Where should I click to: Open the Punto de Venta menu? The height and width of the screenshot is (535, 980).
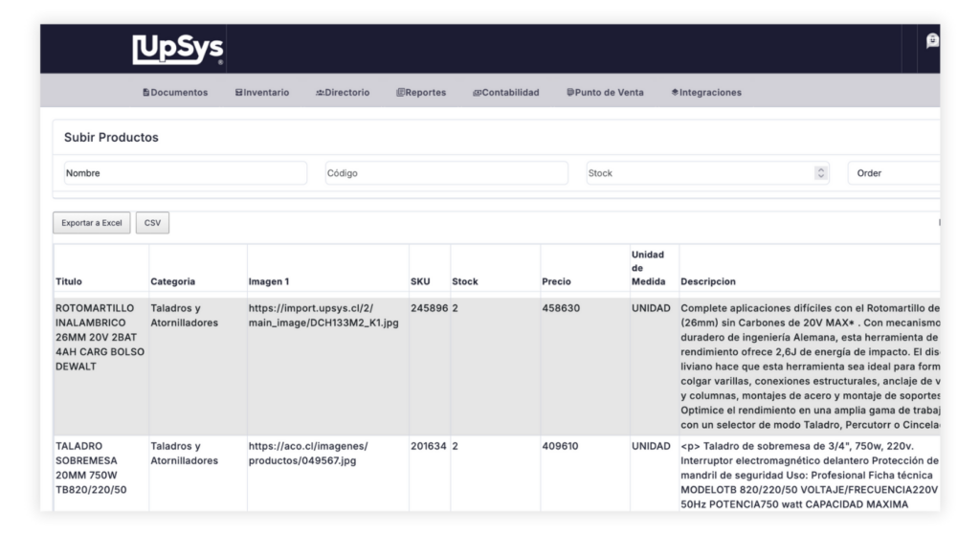(605, 93)
